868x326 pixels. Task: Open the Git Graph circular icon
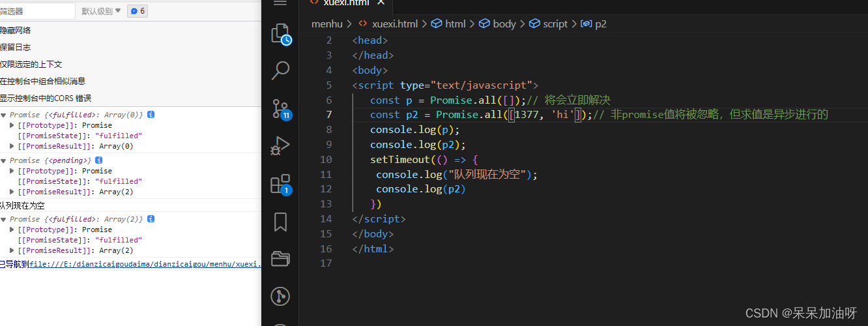point(280,297)
